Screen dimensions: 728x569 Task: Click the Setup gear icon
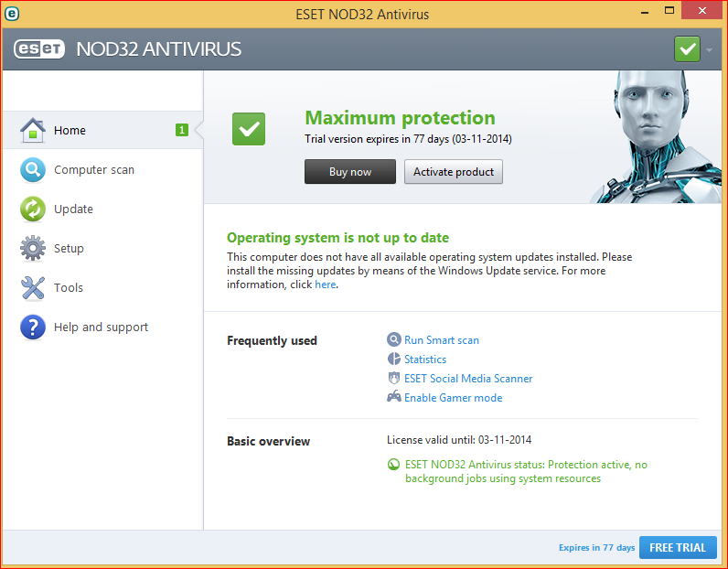click(33, 248)
